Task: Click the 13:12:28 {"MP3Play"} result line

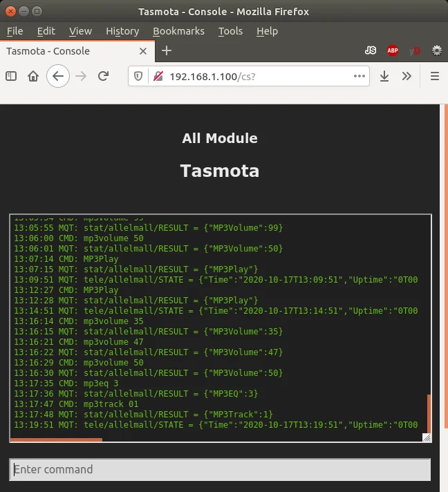Action: (x=136, y=301)
